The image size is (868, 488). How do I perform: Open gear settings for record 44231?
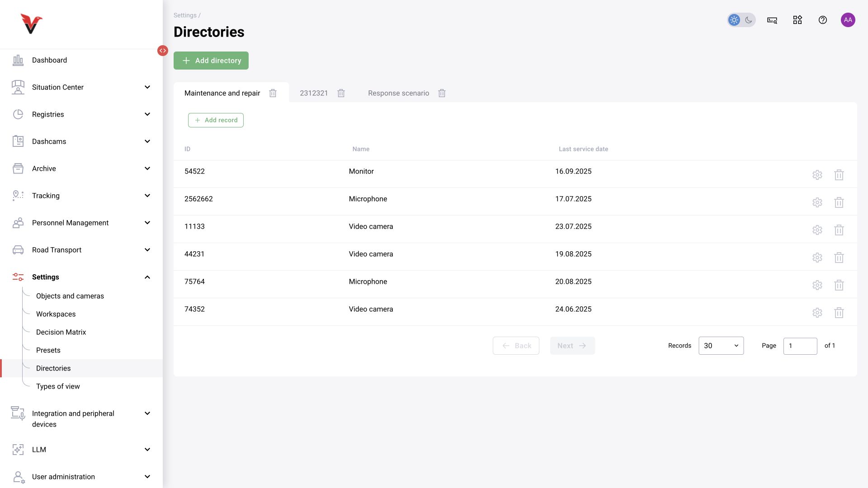[817, 258]
